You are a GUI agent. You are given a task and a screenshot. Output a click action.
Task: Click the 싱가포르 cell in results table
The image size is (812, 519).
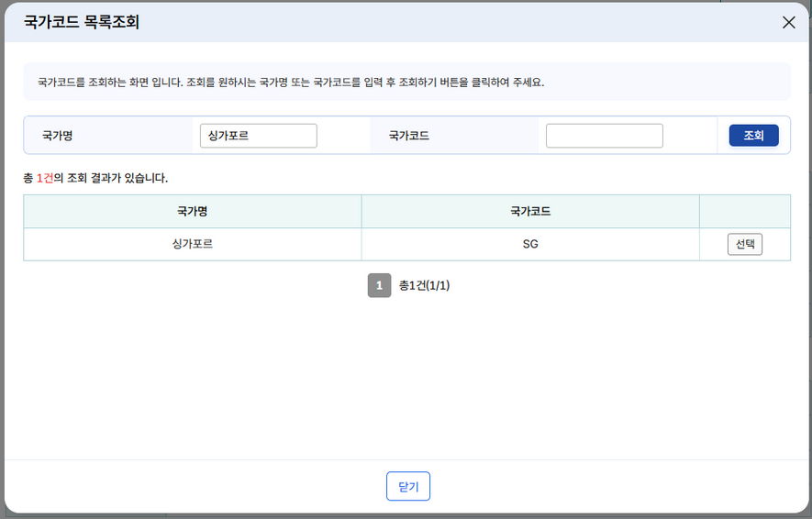(x=193, y=244)
